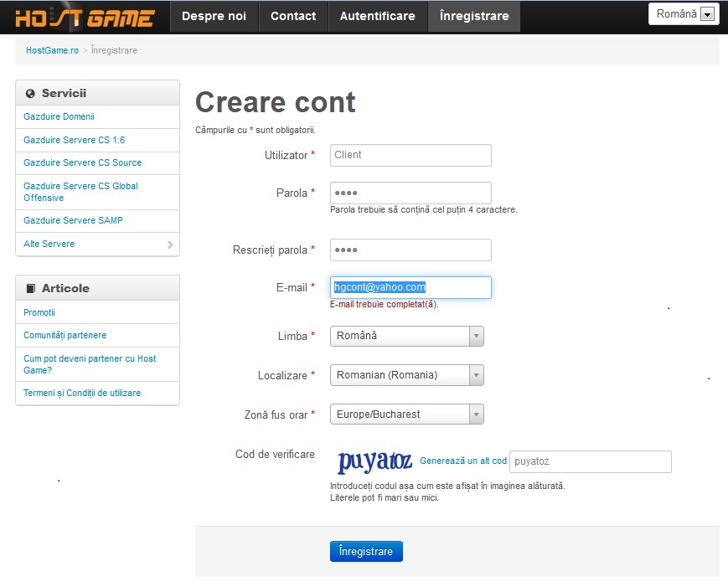Open Gazduire Servere CS Source

83,162
